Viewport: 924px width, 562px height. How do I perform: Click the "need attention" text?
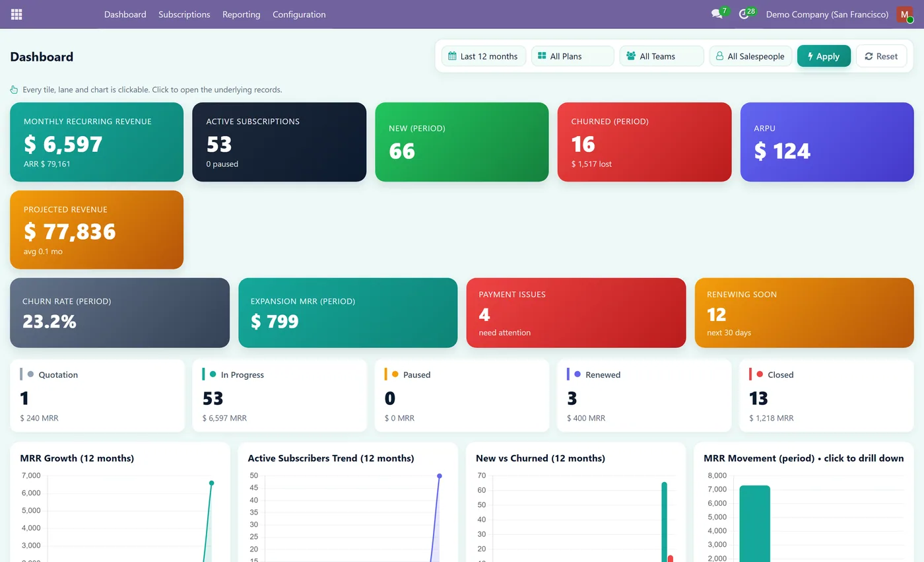click(x=505, y=333)
